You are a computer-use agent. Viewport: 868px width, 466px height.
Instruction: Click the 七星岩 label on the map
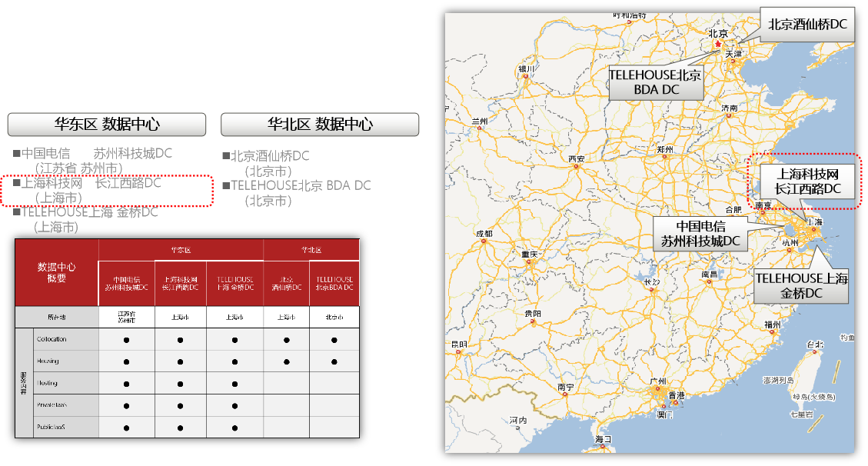(x=802, y=414)
